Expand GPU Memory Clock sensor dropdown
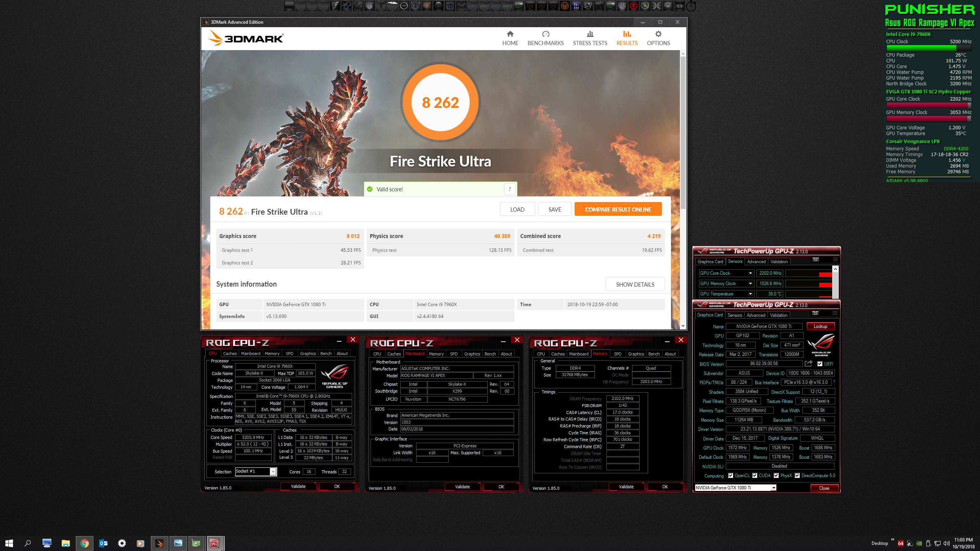 click(750, 284)
